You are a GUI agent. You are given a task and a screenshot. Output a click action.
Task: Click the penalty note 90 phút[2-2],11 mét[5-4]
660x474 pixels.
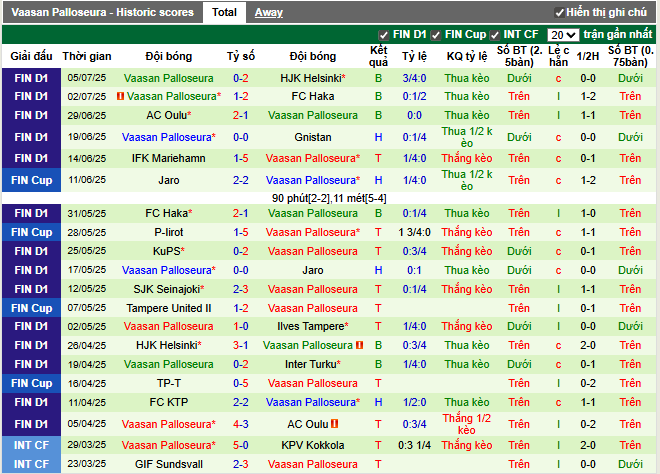tap(329, 198)
